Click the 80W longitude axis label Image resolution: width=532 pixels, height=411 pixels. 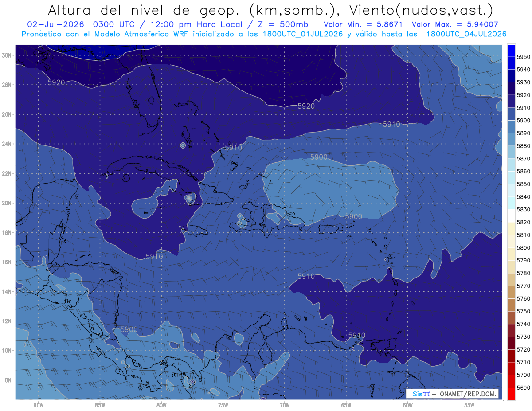click(161, 405)
